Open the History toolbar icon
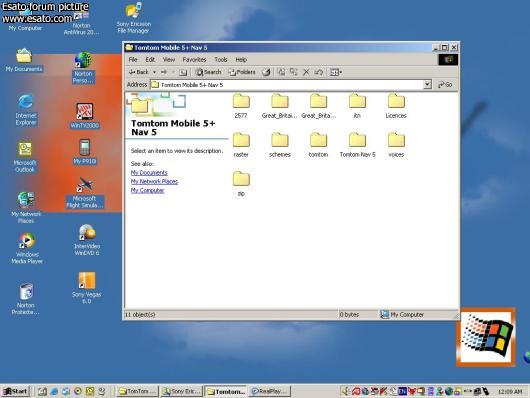Image resolution: width=530 pixels, height=398 pixels. coord(267,72)
